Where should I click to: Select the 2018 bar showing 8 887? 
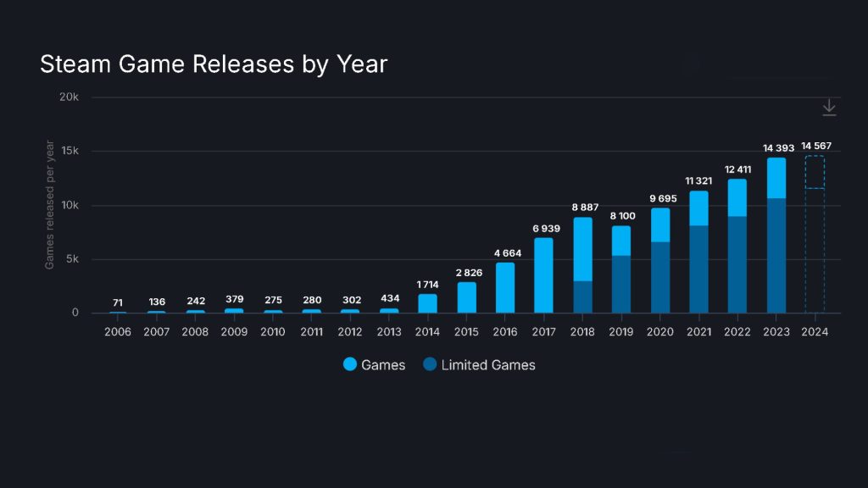[582, 263]
